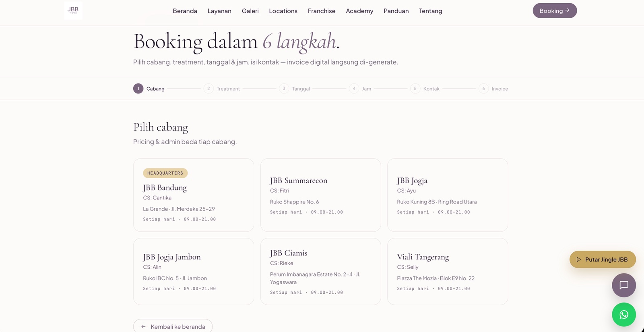This screenshot has width=644, height=332.
Task: Click 'Ruko Kuning 8B · Ring Road Utara'
Action: 437,202
